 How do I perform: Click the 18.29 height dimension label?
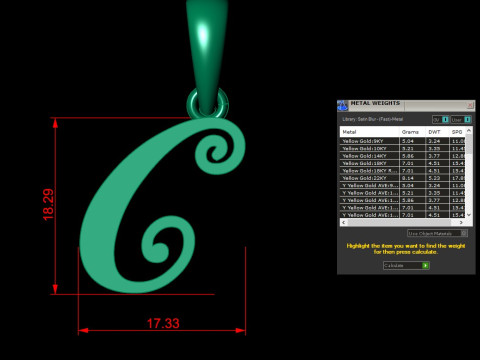point(48,205)
